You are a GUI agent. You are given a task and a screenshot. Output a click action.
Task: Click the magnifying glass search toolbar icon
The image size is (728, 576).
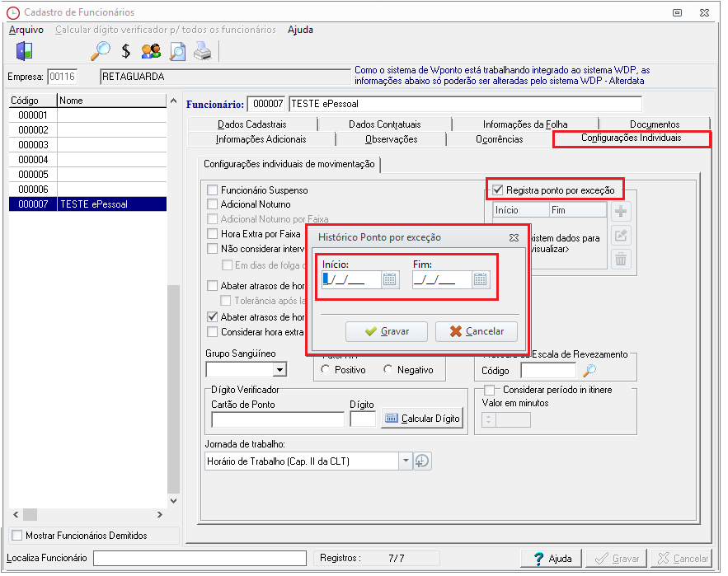tap(101, 51)
